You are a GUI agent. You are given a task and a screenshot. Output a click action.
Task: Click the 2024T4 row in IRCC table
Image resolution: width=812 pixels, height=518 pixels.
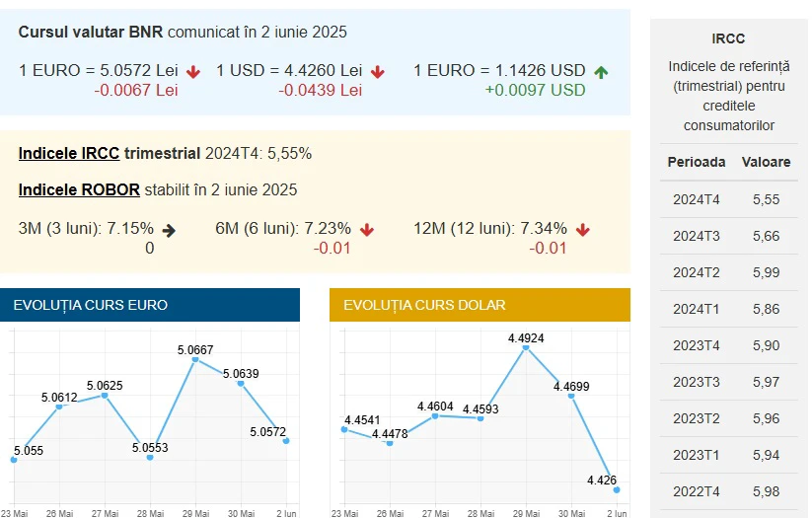(x=728, y=199)
